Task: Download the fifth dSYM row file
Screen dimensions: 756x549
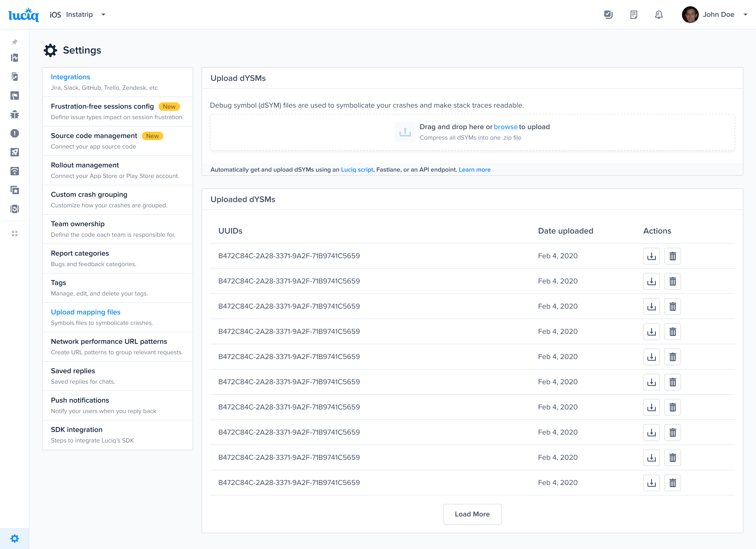Action: coord(651,357)
